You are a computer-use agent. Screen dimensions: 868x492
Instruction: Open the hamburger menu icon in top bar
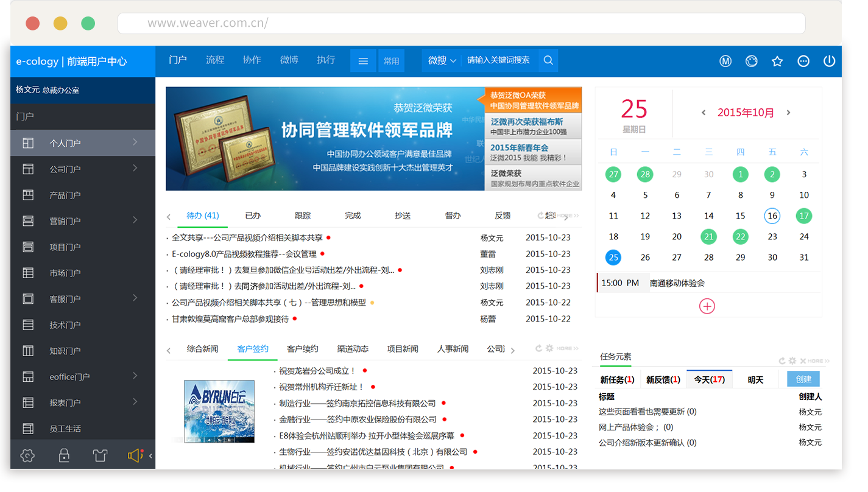pyautogui.click(x=363, y=61)
